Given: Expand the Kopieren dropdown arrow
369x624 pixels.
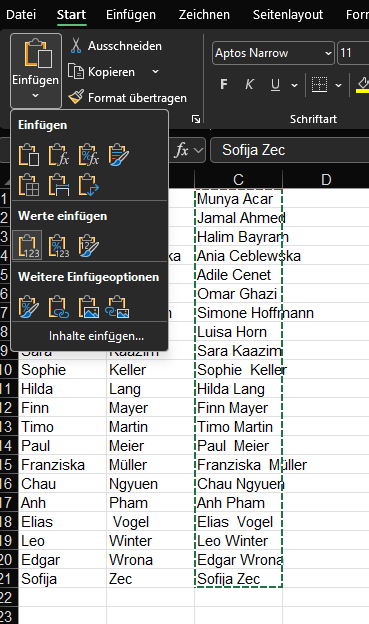Looking at the screenshot, I should (155, 72).
